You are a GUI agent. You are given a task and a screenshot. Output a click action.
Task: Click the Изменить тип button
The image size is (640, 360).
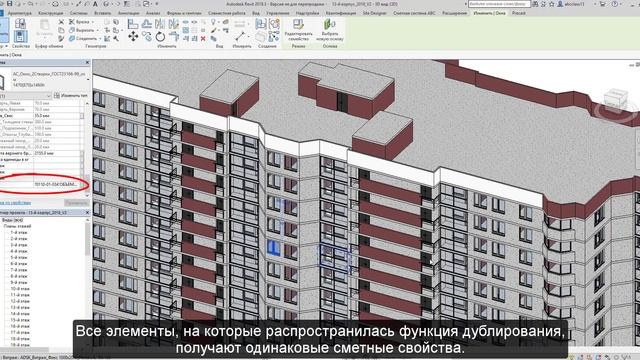71,96
